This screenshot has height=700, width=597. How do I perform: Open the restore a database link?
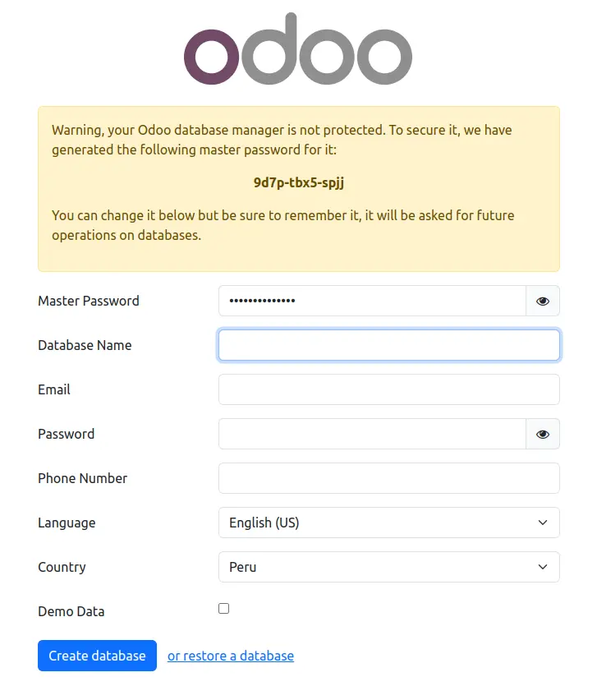231,656
